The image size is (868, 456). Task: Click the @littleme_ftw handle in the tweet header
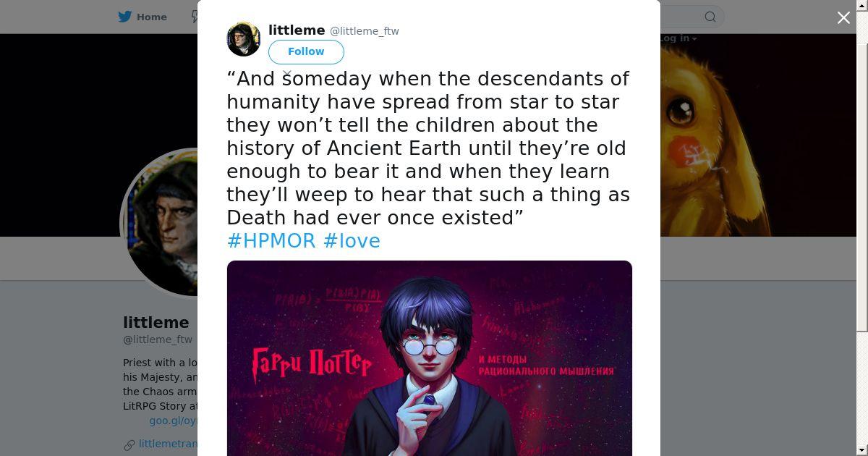365,31
